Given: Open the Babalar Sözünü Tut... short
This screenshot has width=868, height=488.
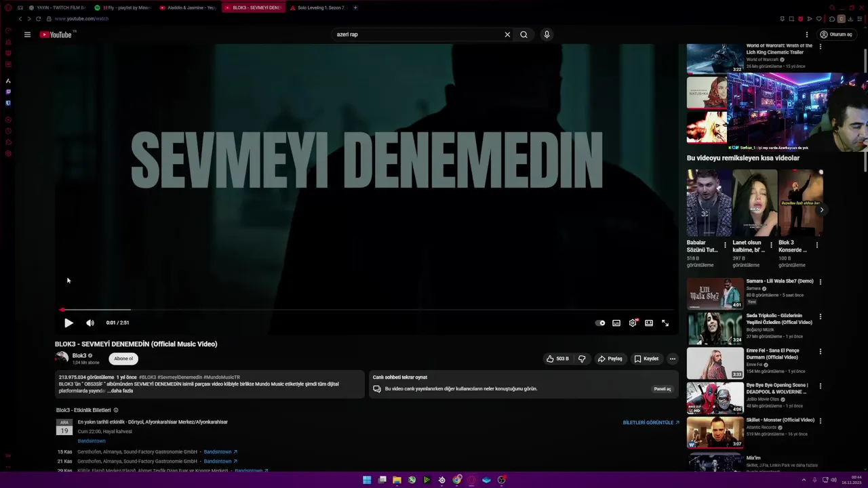Looking at the screenshot, I should tap(709, 202).
